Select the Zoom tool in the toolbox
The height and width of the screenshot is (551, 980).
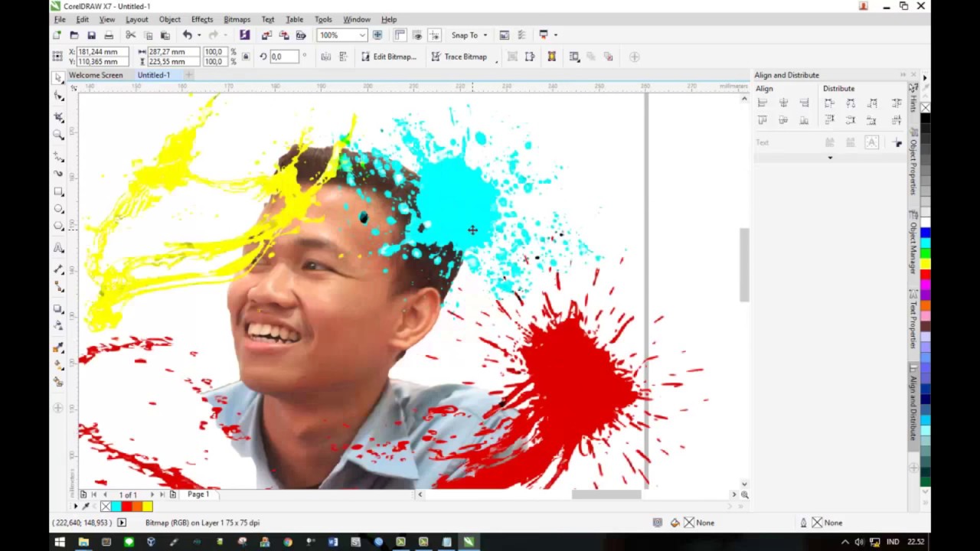[x=58, y=135]
